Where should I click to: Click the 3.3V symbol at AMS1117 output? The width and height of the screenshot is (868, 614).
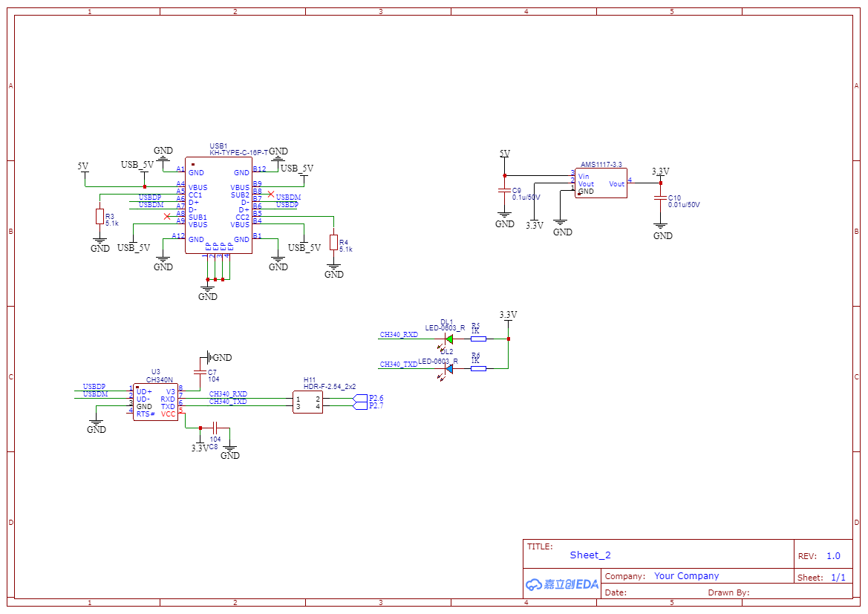(660, 173)
